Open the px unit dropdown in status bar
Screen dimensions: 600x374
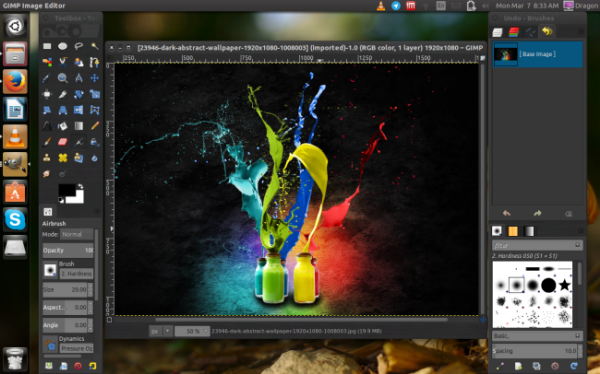pos(160,331)
